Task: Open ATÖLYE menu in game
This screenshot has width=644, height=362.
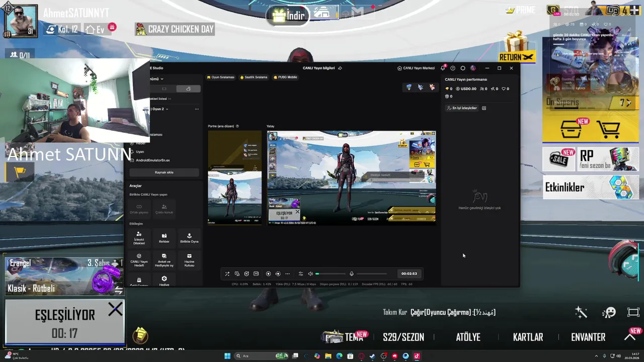Action: pyautogui.click(x=468, y=337)
